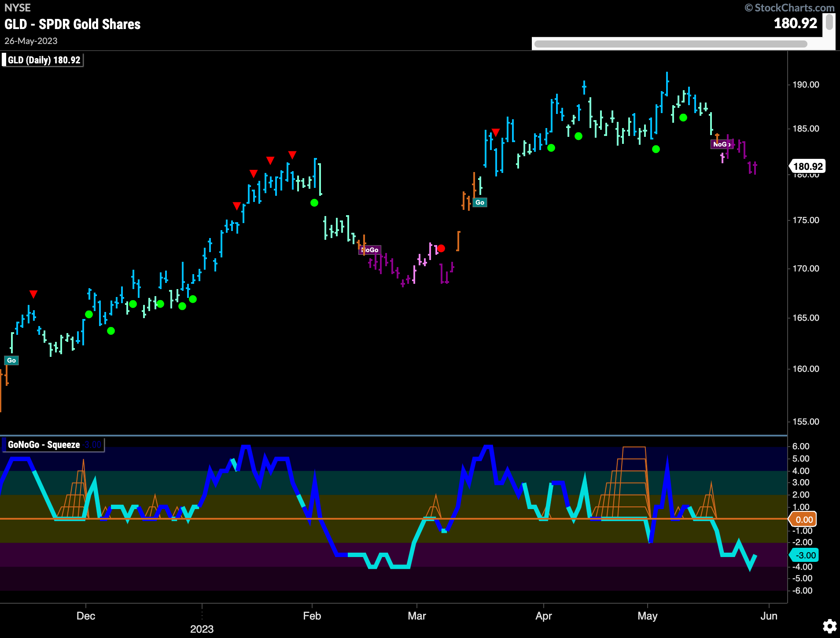The image size is (840, 638).
Task: Click the 'Dec' label on time axis
Action: click(86, 616)
